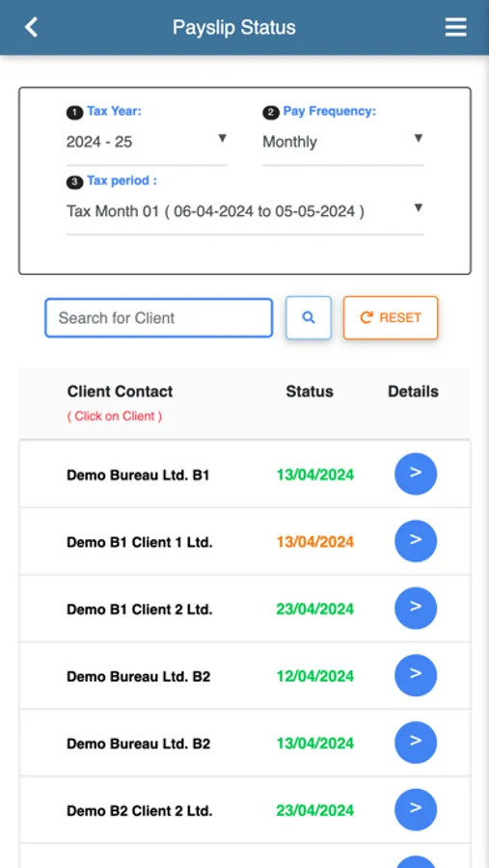Select client Demo B1 Client 1 Ltd.
This screenshot has width=489, height=868.
[x=140, y=542]
